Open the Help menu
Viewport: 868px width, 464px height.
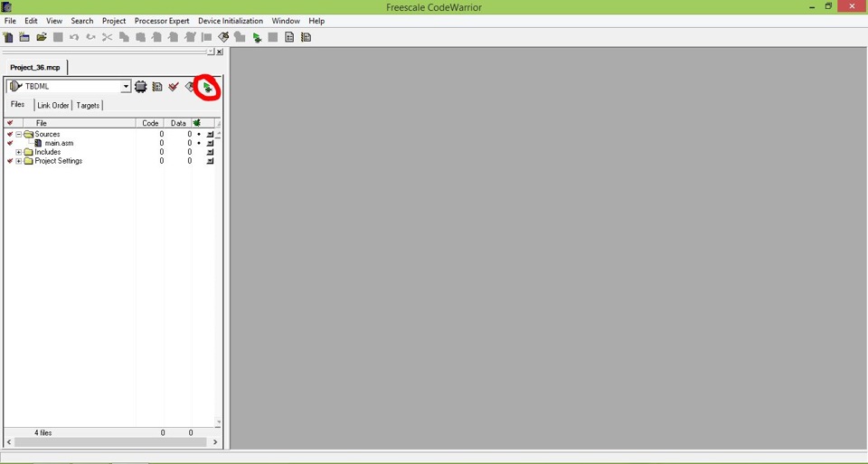[316, 21]
